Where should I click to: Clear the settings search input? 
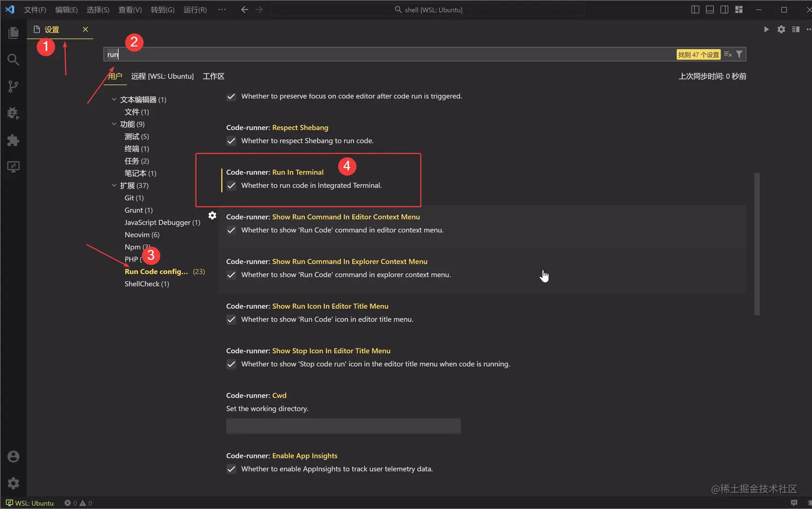728,54
